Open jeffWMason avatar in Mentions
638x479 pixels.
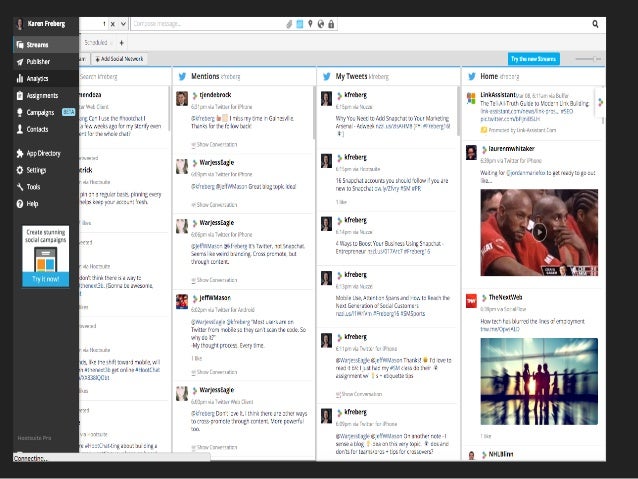pos(182,302)
